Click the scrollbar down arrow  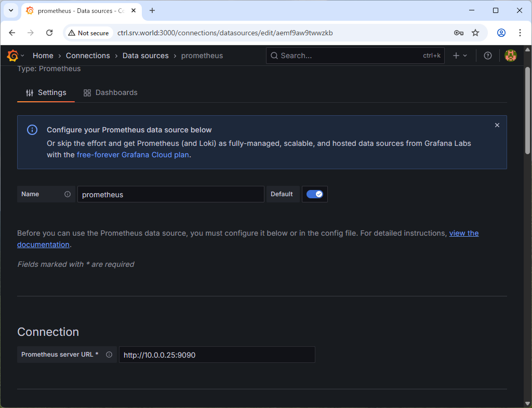[x=528, y=404]
